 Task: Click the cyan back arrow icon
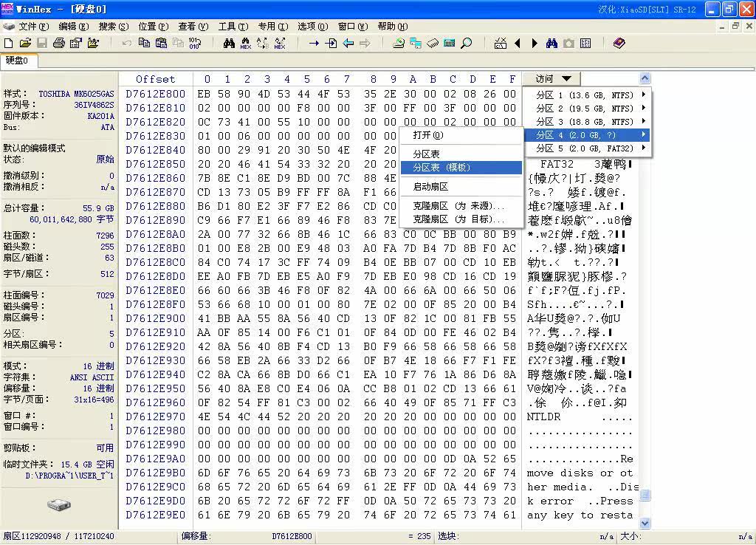click(348, 44)
